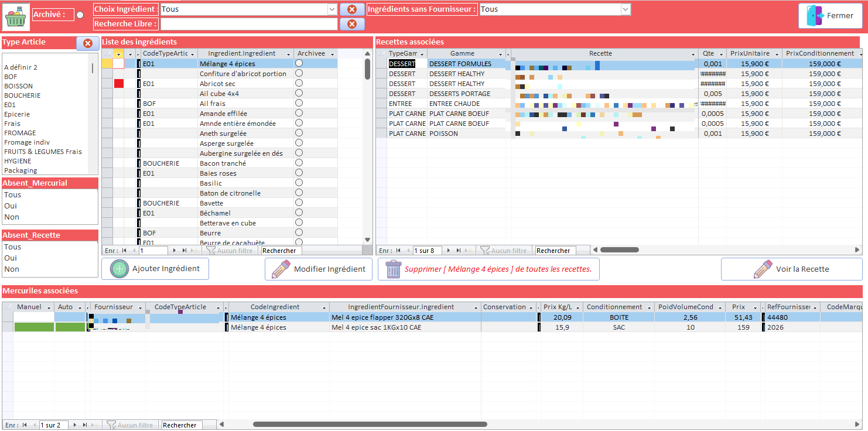The width and height of the screenshot is (868, 431).
Task: Click the Recherche Libre text field
Action: coord(249,24)
